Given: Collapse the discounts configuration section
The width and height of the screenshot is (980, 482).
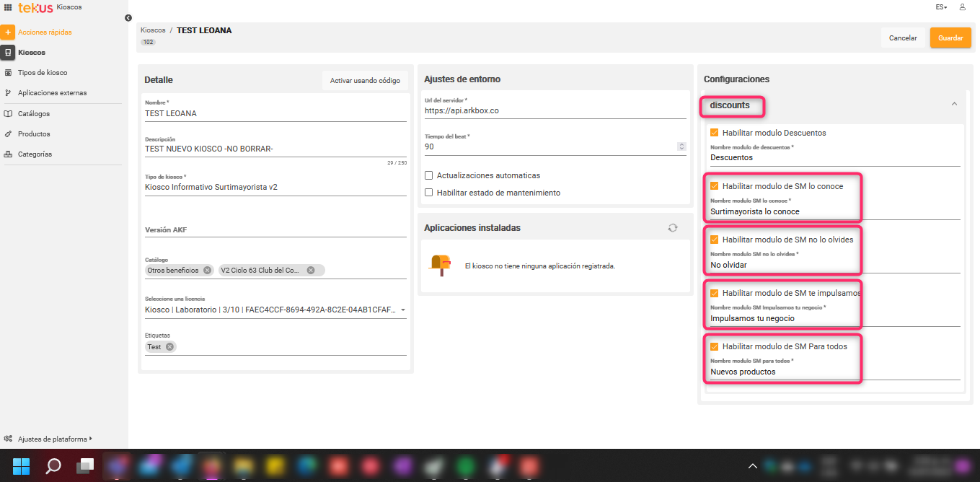Looking at the screenshot, I should coord(954,105).
